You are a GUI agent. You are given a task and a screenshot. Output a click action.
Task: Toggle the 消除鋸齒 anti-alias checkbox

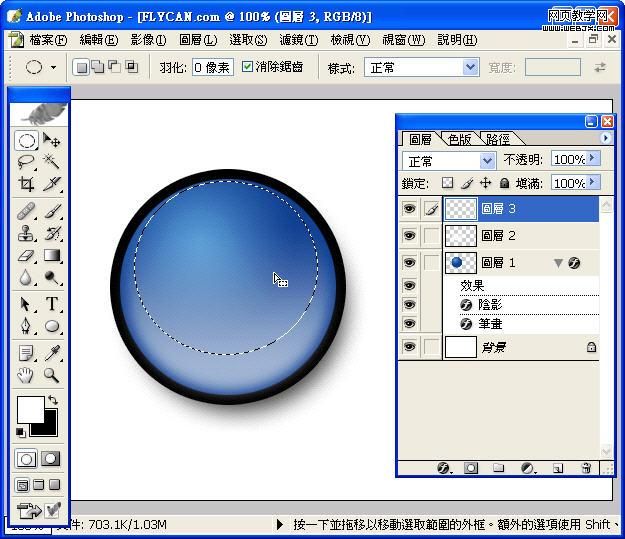click(x=248, y=67)
